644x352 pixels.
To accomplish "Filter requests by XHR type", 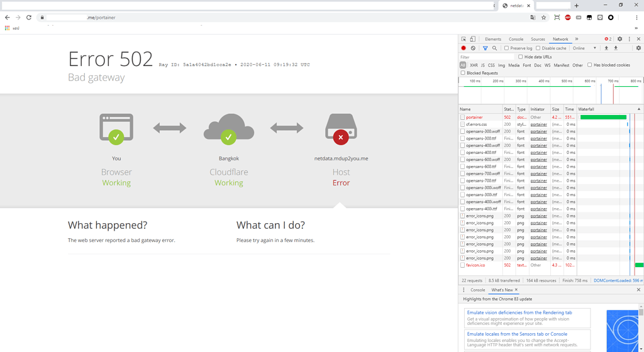I will point(474,65).
